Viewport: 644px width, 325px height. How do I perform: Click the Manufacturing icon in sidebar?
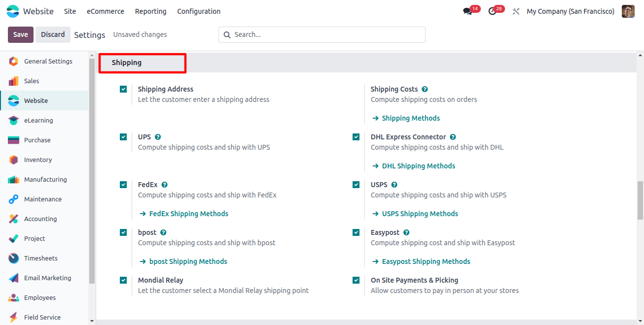(x=13, y=180)
